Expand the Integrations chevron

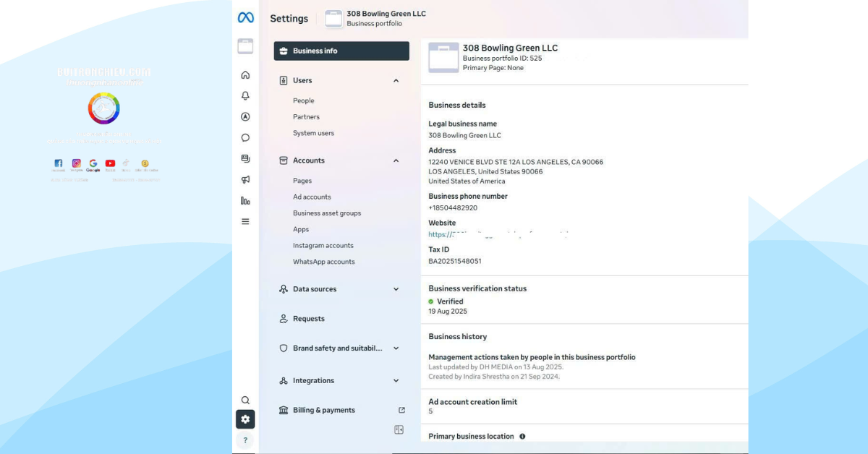pyautogui.click(x=396, y=380)
